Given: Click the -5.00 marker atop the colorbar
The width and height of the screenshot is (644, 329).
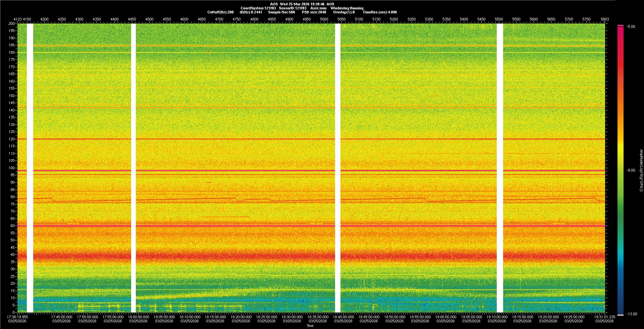Looking at the screenshot, I should [x=631, y=27].
